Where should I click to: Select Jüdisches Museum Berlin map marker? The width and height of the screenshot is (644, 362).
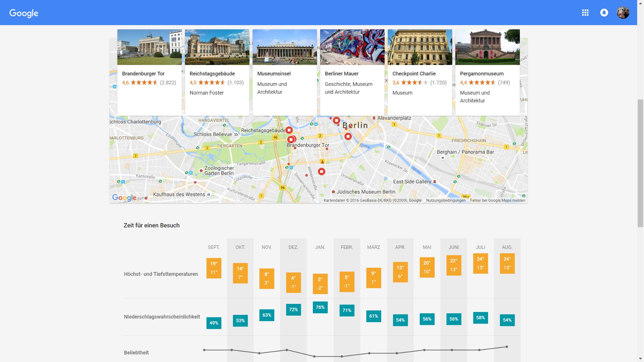coord(333,192)
